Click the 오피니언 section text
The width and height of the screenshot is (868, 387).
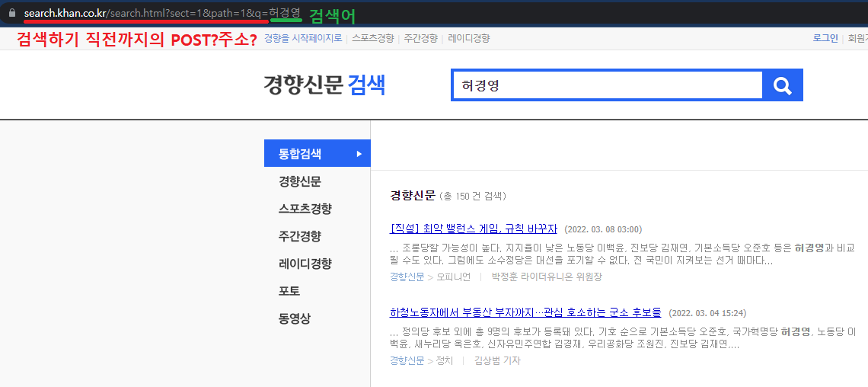[453, 277]
